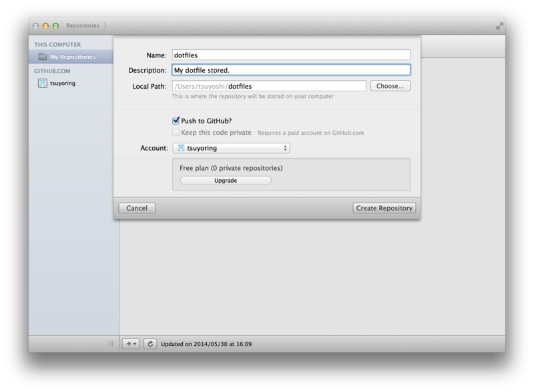Screen dimensions: 534x392
Task: Click the 'Updated on 2014/05/30 at 16:09' text
Action: (x=206, y=344)
